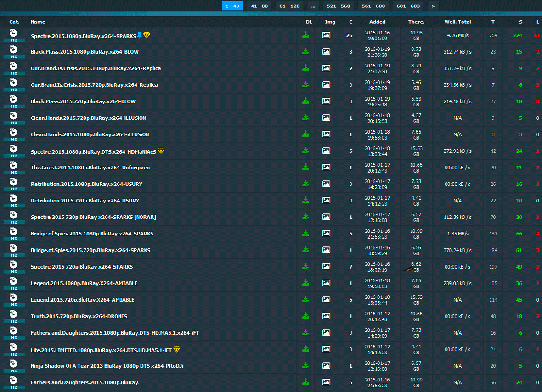Download Truth.2015.720p DRONES torrent
Screen dimensions: 542x392
[305, 316]
